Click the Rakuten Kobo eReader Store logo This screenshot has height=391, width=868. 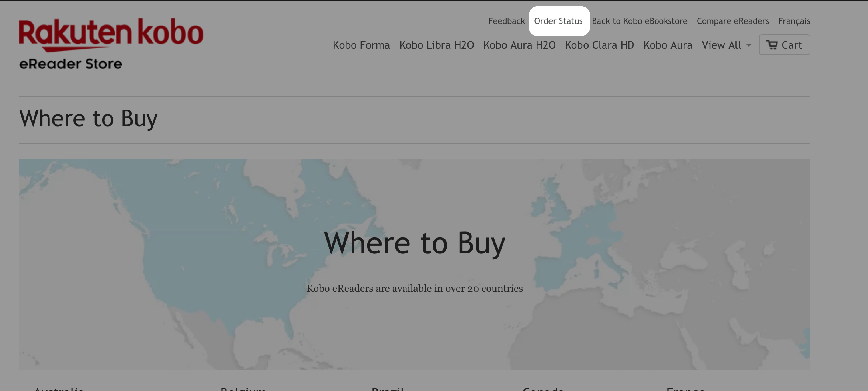111,44
